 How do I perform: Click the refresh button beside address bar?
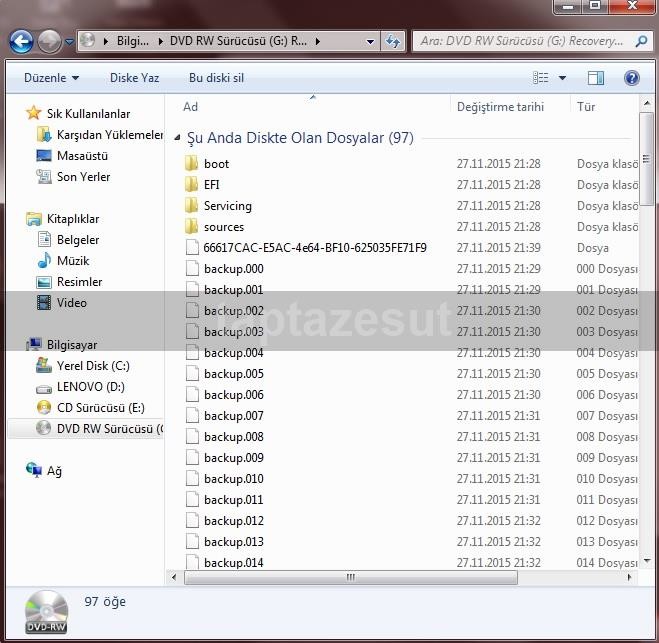point(393,42)
